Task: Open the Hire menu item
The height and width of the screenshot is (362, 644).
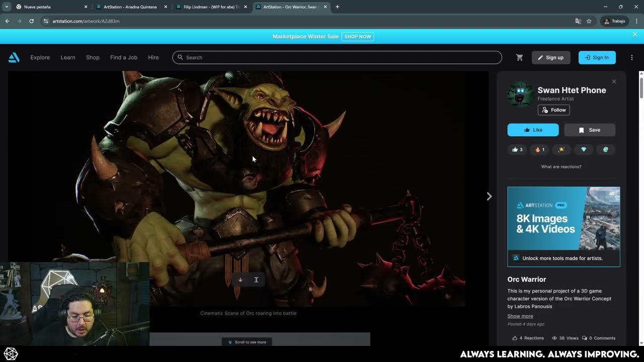Action: click(x=153, y=57)
